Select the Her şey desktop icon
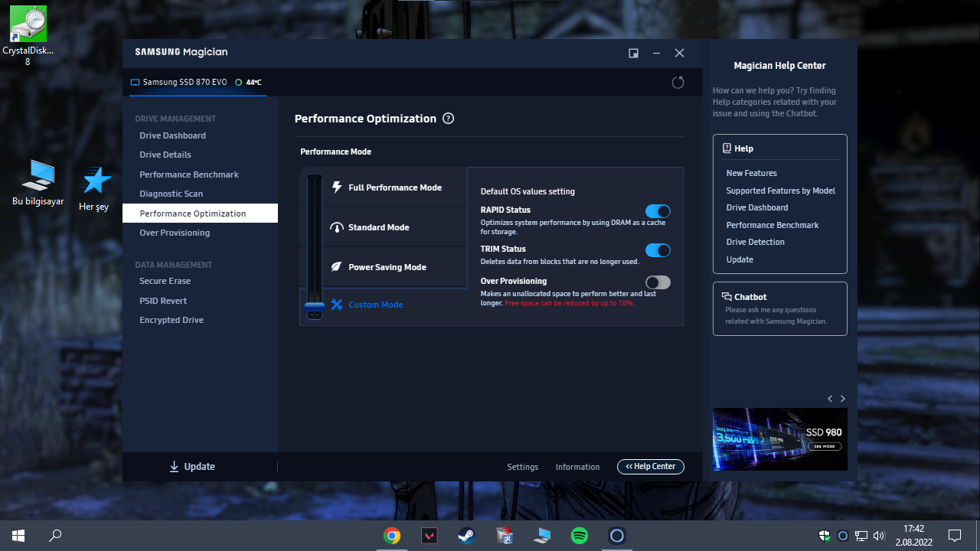The image size is (980, 551). click(x=95, y=189)
